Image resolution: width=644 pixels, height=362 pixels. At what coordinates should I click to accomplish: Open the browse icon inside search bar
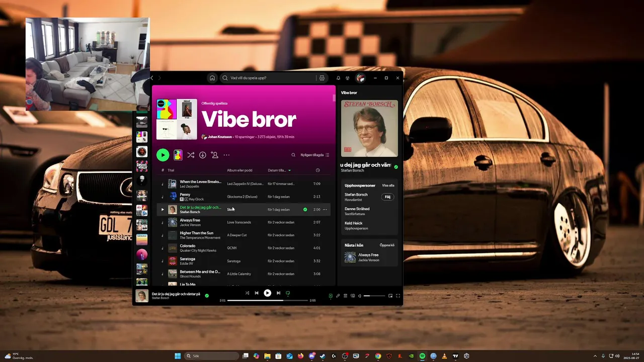click(322, 78)
